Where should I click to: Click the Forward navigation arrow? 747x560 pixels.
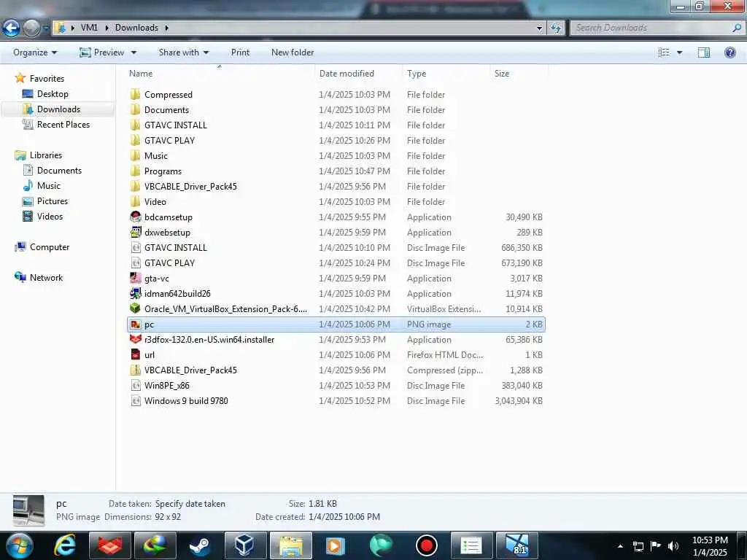point(31,28)
